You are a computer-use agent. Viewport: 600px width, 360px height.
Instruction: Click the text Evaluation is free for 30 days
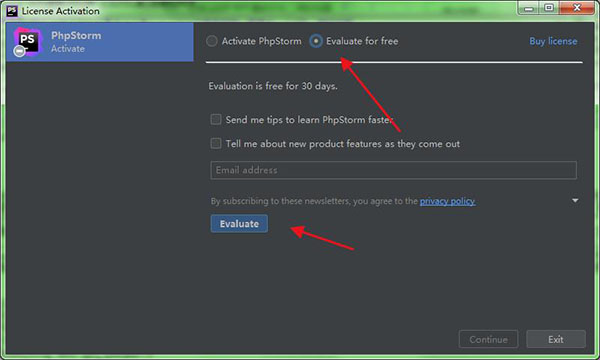(273, 86)
